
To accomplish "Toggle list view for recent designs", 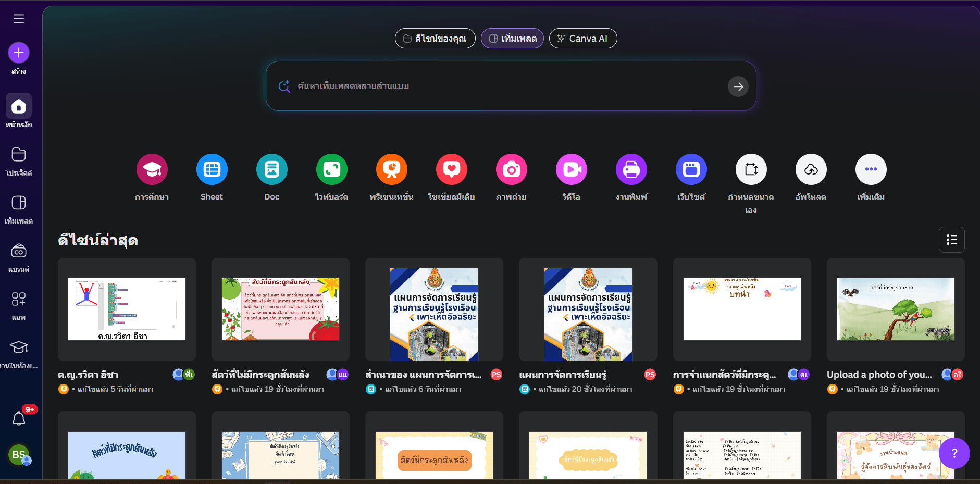I will [952, 240].
